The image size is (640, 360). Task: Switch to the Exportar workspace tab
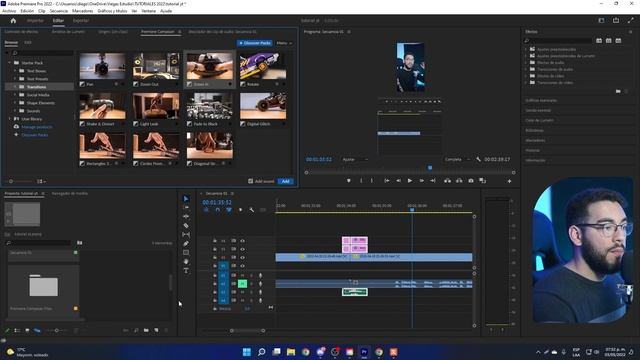click(x=80, y=20)
